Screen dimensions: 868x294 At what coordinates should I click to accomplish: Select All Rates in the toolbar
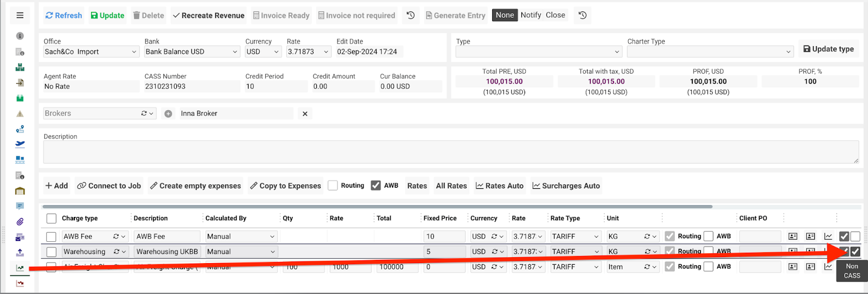(x=451, y=186)
